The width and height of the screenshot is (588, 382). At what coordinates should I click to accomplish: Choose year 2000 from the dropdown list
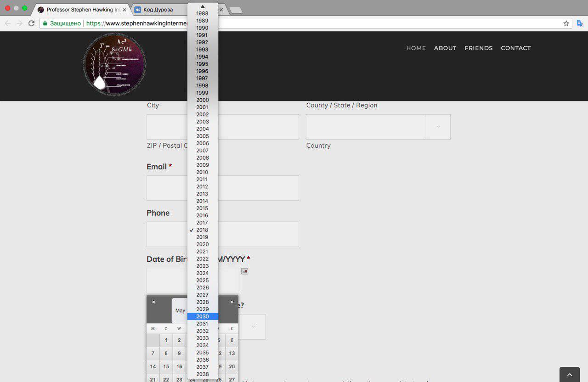(x=203, y=100)
